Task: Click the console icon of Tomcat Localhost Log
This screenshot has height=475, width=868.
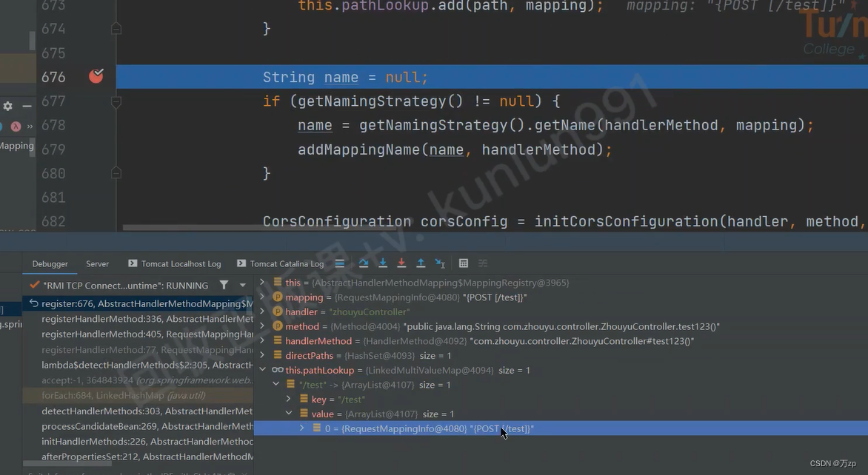Action: 133,264
